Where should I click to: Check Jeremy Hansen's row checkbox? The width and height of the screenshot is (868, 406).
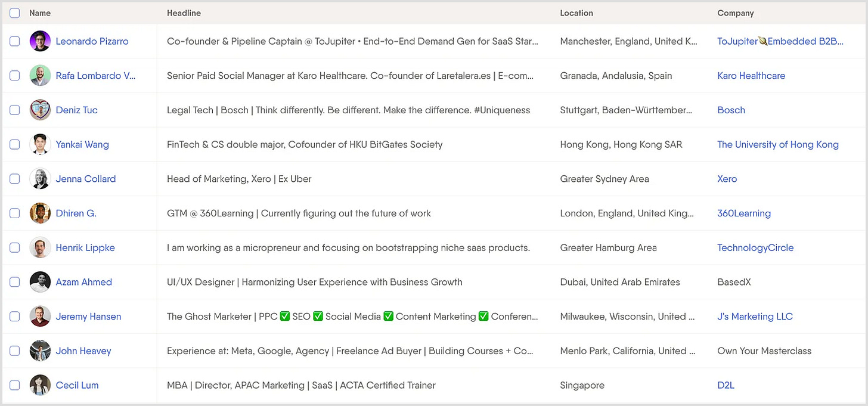pos(15,317)
